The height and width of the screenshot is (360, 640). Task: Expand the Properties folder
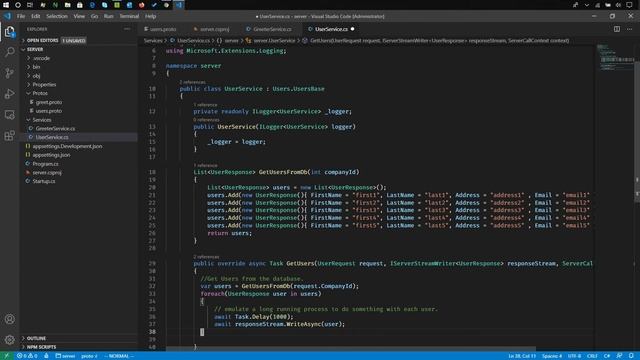point(44,84)
